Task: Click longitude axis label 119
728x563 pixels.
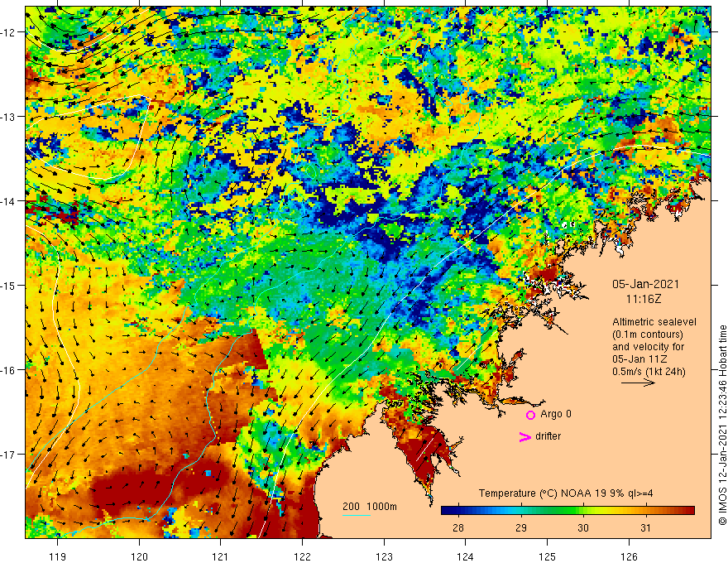Action: click(58, 556)
